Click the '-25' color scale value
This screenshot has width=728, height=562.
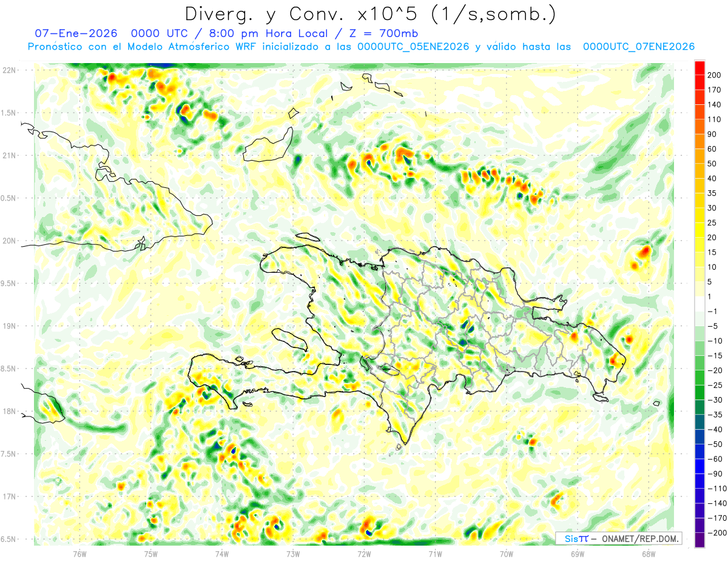715,386
